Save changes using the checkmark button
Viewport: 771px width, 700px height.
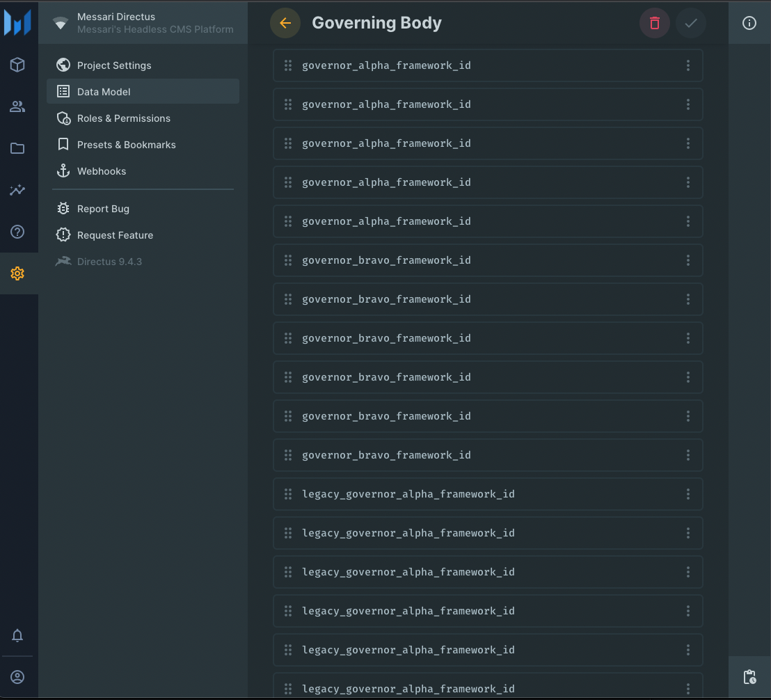(691, 23)
